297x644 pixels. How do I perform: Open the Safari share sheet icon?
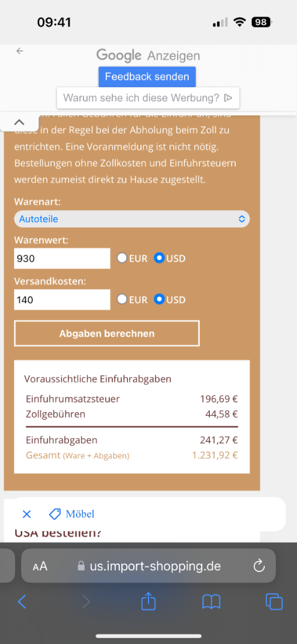[148, 601]
